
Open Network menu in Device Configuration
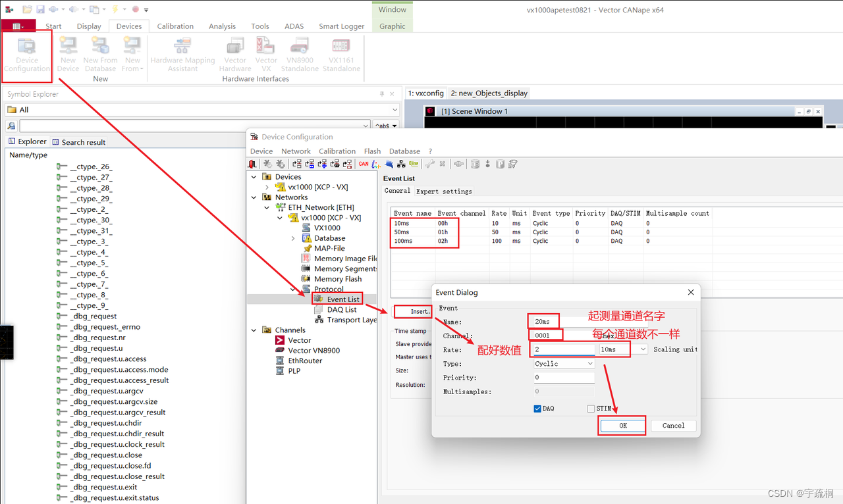tap(296, 151)
